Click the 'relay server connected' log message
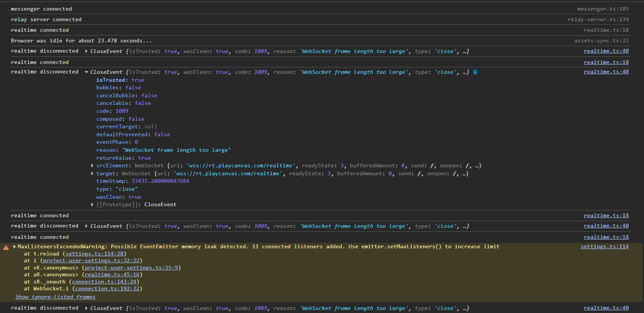Viewport: 644px width, 313px height. [46, 19]
